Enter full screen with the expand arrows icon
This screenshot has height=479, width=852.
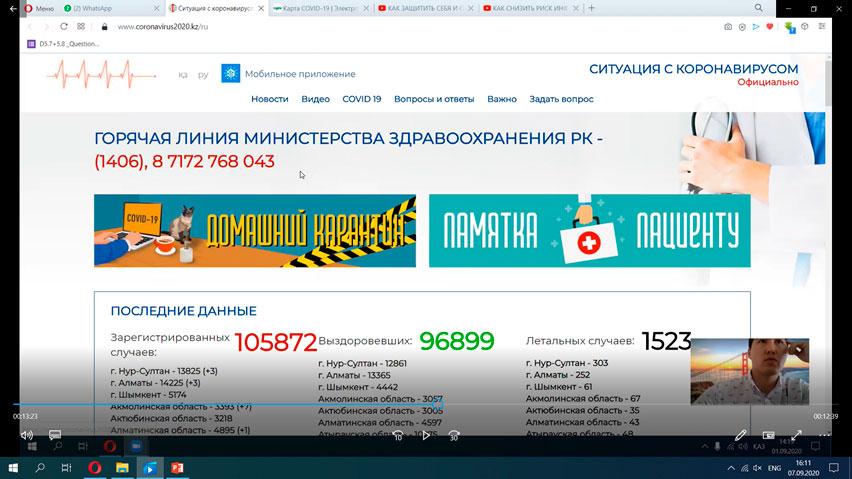pos(797,435)
